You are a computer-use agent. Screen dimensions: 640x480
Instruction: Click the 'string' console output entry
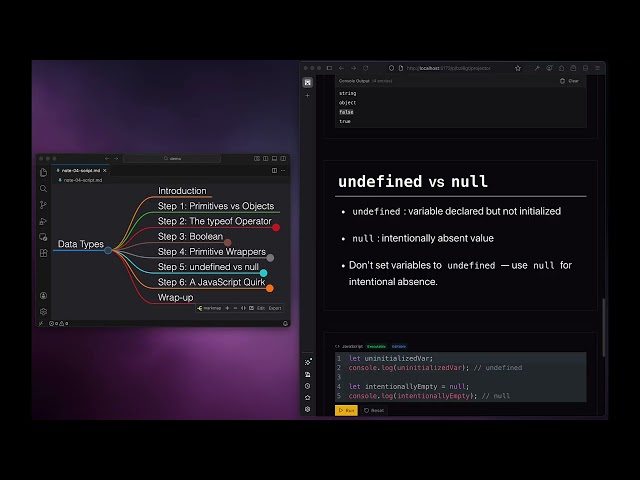click(x=347, y=93)
